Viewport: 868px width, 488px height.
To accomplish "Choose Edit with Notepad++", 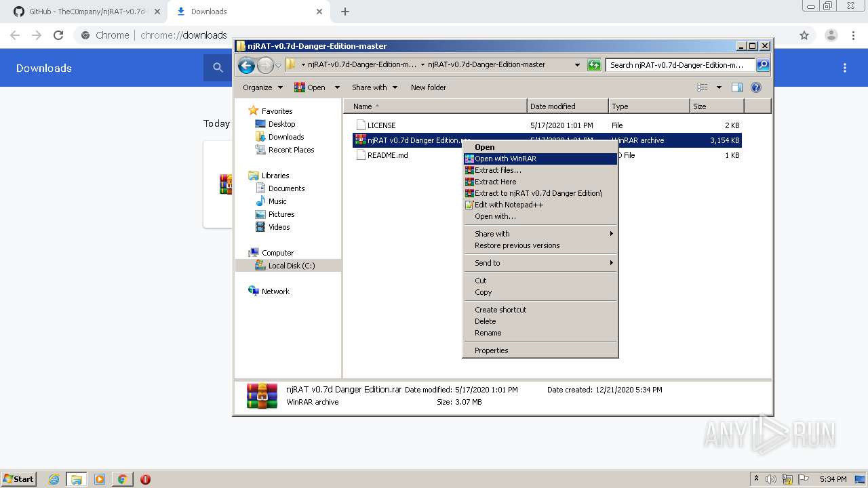I will pos(540,205).
